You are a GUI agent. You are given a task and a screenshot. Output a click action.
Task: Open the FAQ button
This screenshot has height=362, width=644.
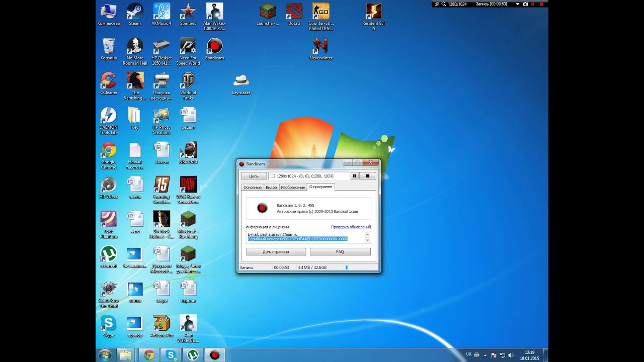click(x=340, y=251)
